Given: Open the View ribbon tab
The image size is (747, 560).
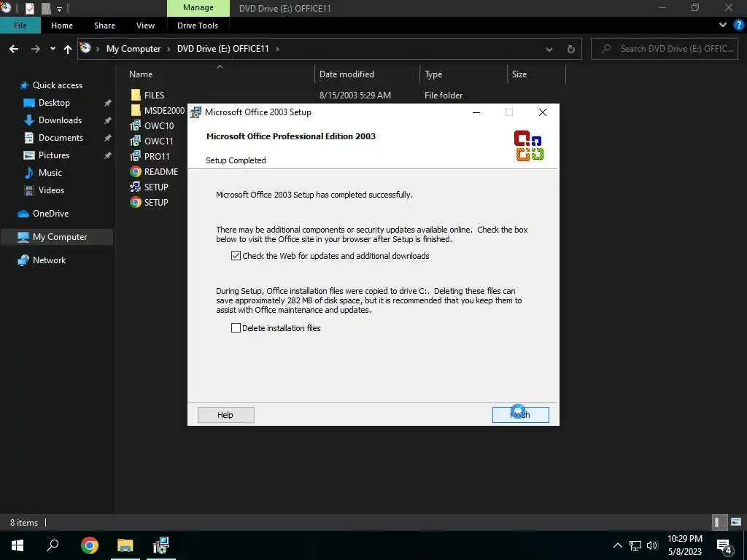Looking at the screenshot, I should click(x=145, y=26).
